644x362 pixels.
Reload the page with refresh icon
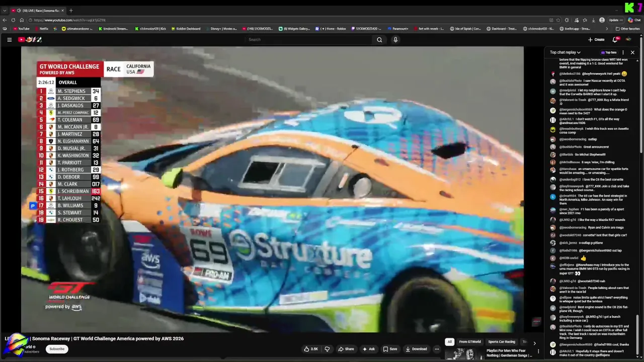coord(13,20)
